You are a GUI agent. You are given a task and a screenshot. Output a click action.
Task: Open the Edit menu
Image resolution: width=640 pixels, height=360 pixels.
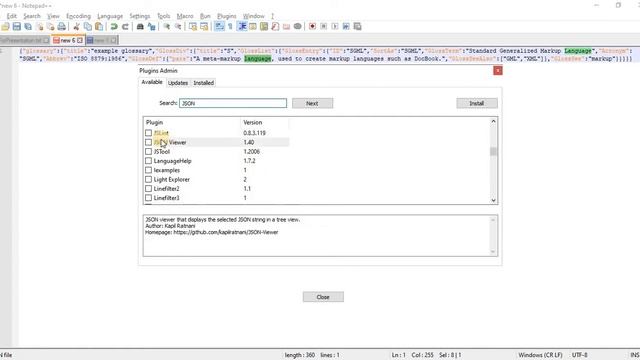[11, 16]
